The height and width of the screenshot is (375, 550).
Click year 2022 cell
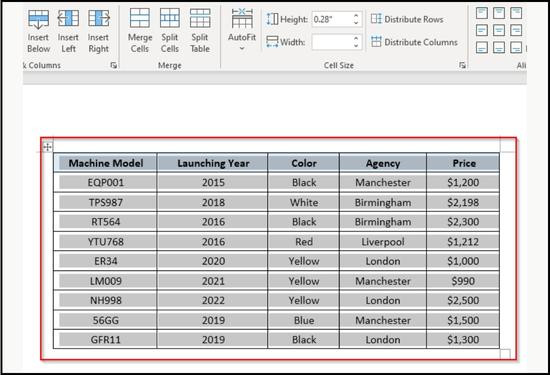[213, 300]
